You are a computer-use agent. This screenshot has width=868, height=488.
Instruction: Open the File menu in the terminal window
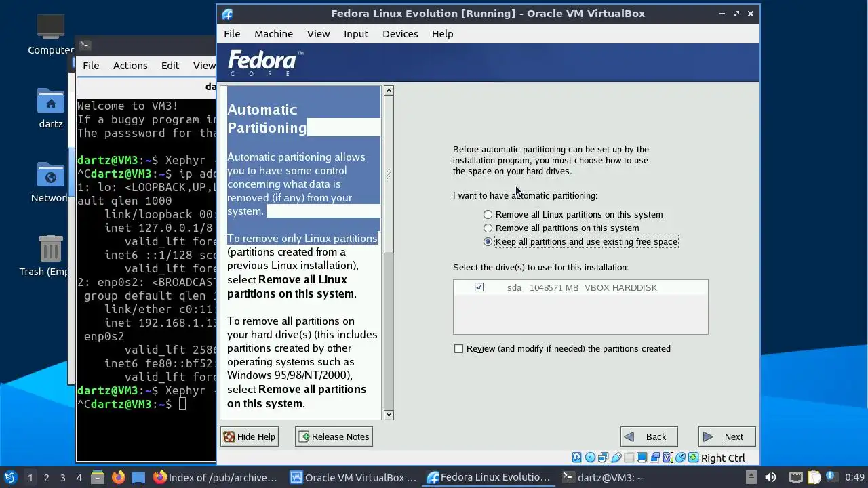91,65
